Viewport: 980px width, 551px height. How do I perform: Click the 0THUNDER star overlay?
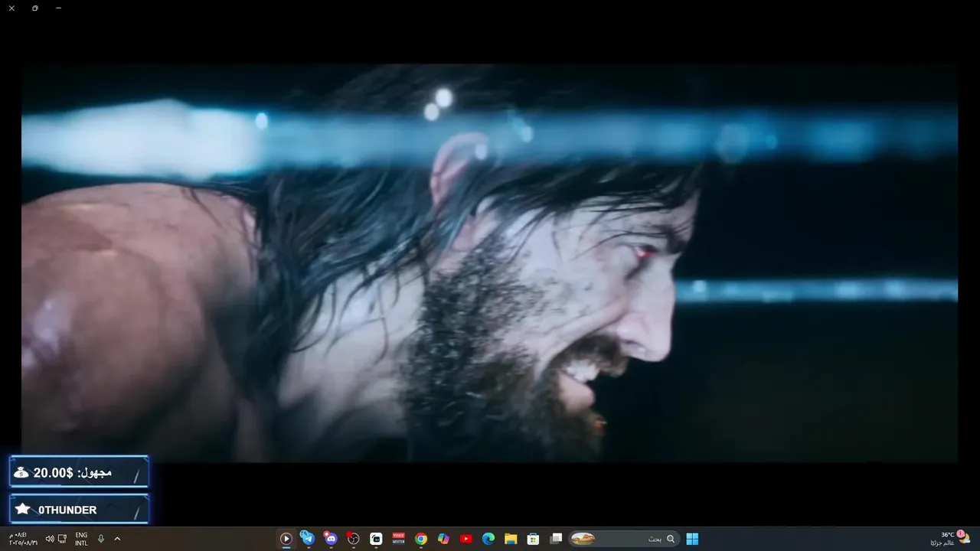[79, 510]
